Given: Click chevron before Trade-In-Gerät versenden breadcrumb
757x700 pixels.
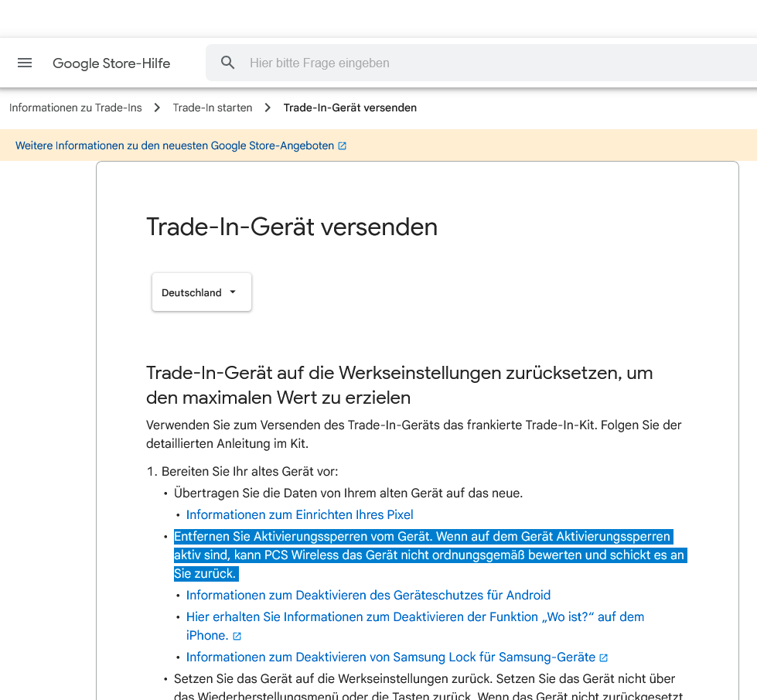Looking at the screenshot, I should click(268, 108).
